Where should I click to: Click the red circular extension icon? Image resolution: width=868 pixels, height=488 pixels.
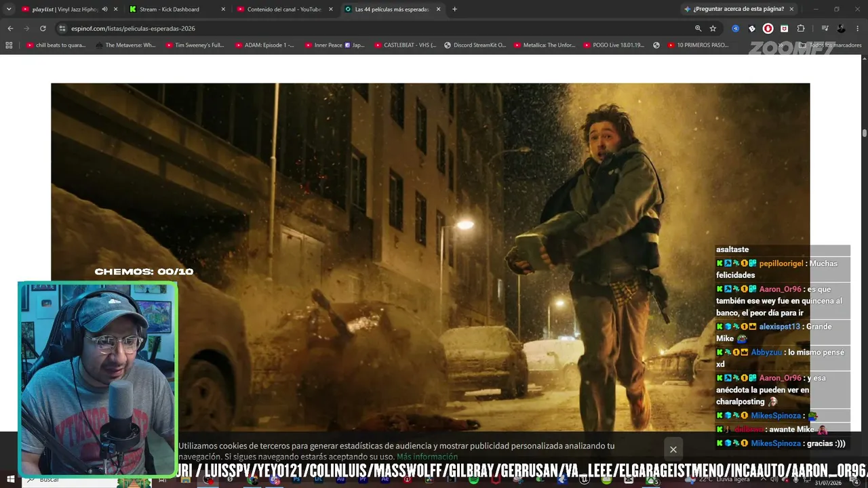click(768, 28)
